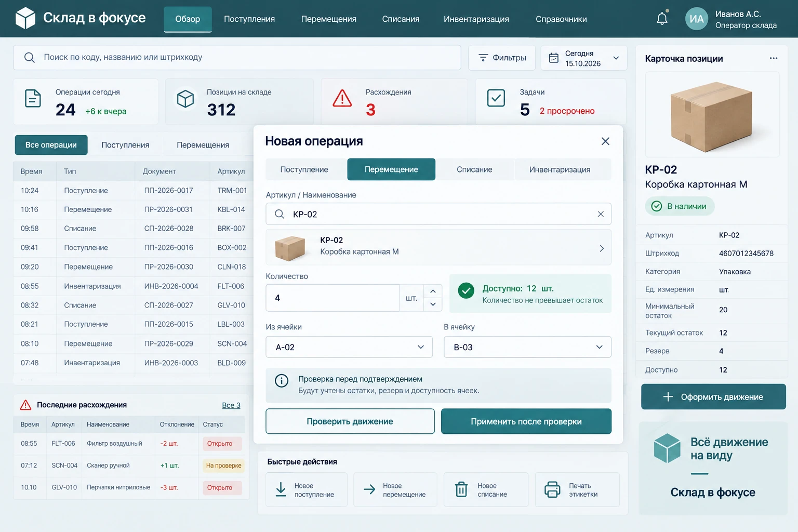Click the В наличии status badge
The width and height of the screenshot is (798, 532).
pos(680,206)
